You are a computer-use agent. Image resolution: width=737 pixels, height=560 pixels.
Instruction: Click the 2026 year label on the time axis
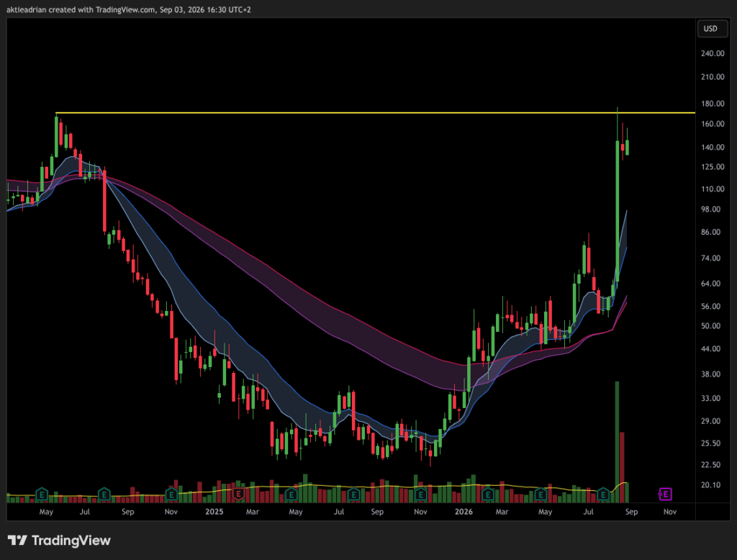tap(464, 512)
